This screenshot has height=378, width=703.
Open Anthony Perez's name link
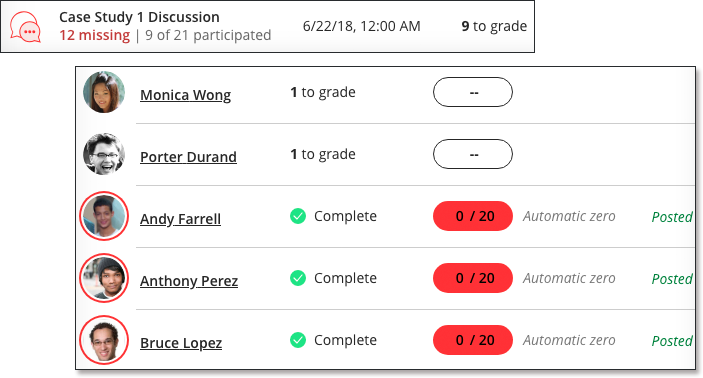pyautogui.click(x=189, y=281)
